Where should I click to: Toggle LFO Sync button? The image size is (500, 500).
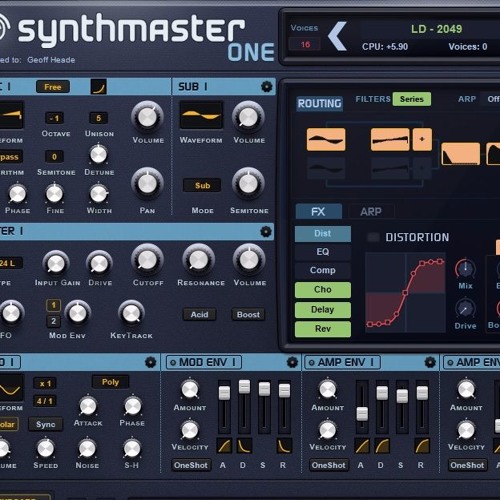[x=46, y=424]
